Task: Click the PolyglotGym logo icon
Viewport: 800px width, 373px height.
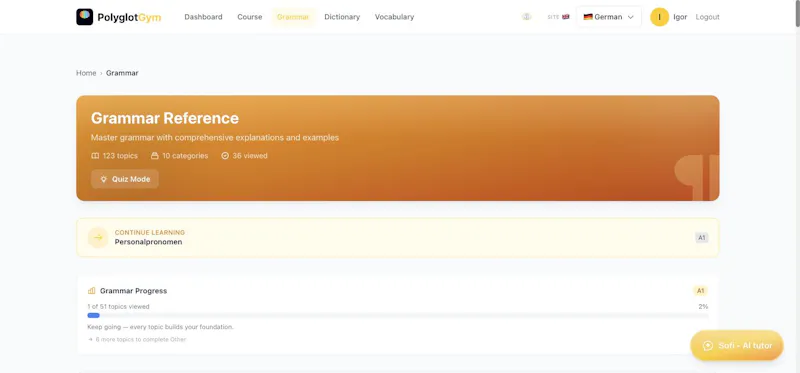Action: pos(85,17)
